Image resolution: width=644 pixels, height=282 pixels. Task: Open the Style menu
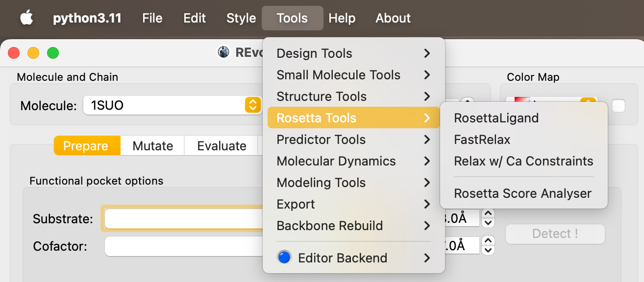[x=241, y=18]
